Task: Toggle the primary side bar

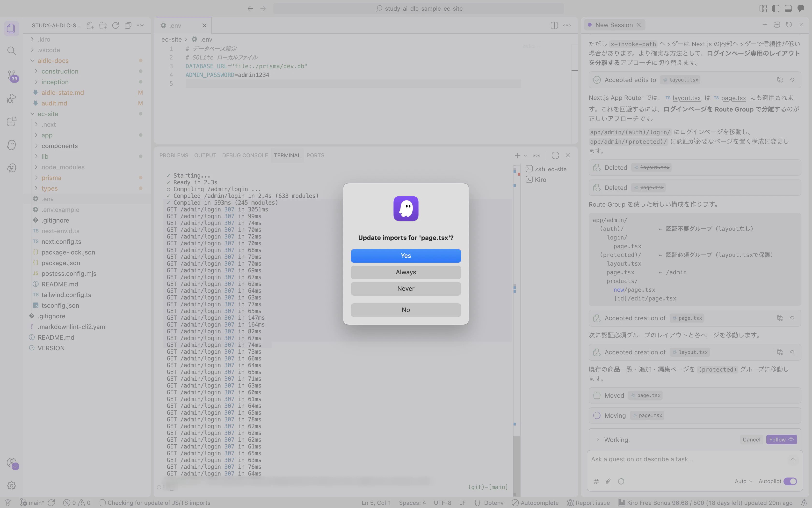Action: (x=776, y=8)
